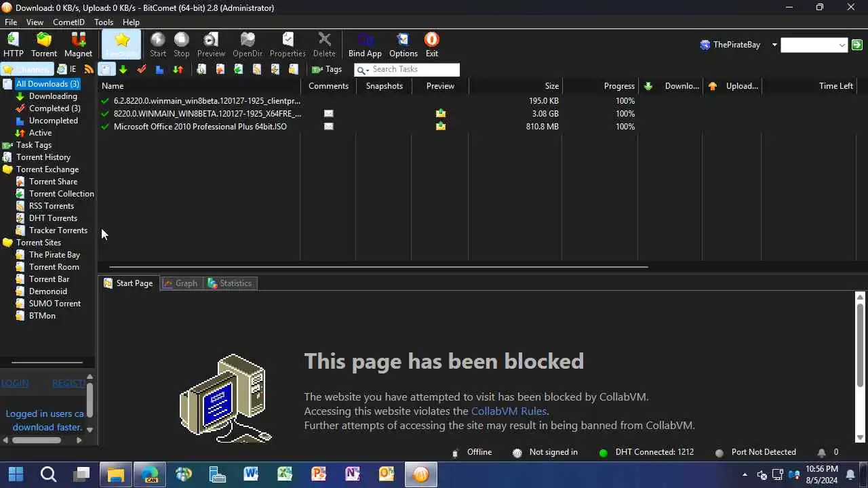The image size is (868, 488).
Task: Click the task list horizontal scrollbar
Action: [x=378, y=267]
